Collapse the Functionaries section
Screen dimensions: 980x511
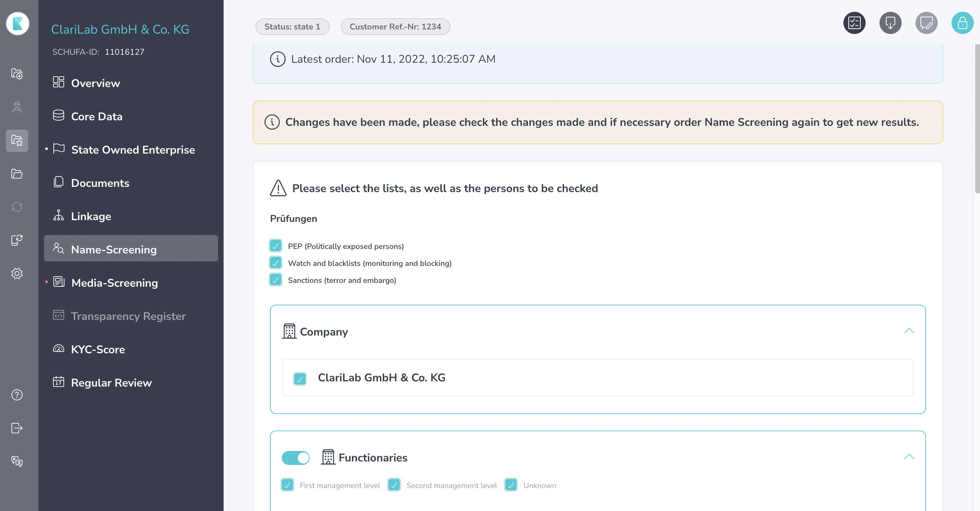[909, 457]
